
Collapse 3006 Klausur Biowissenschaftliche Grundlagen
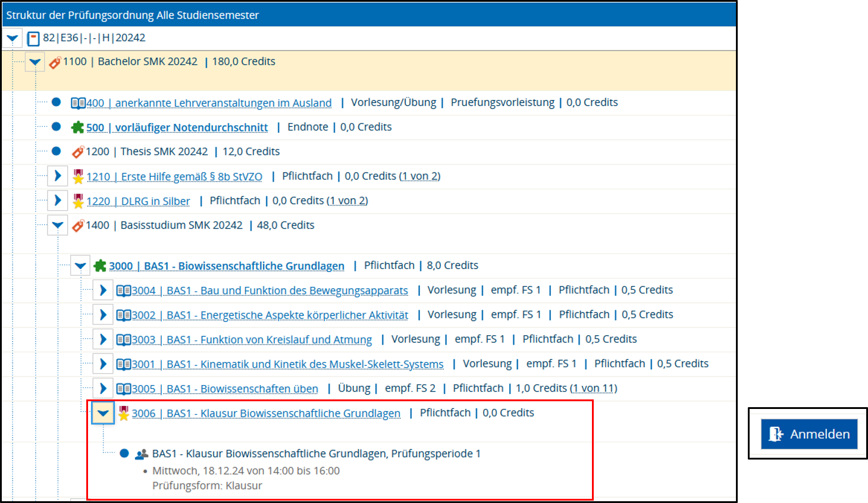pos(103,413)
